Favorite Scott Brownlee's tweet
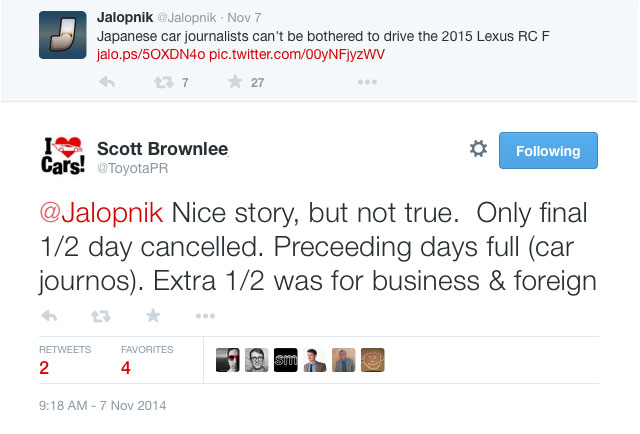Image resolution: width=640 pixels, height=434 pixels. [153, 316]
